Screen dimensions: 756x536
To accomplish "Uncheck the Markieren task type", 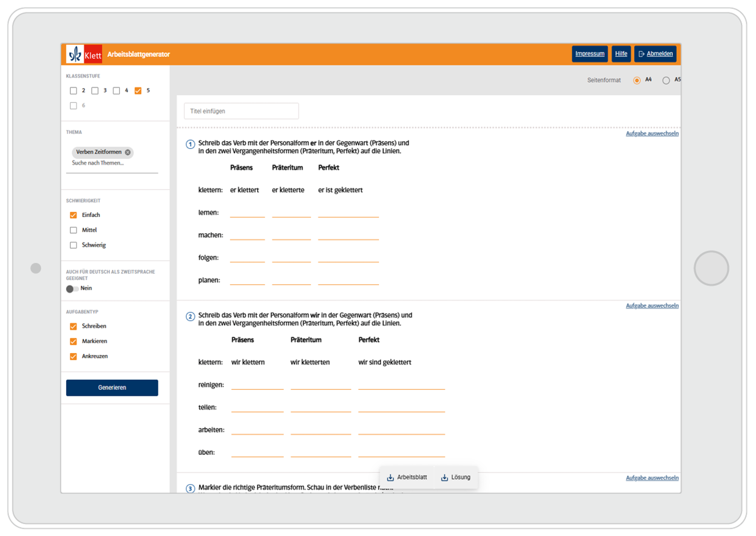I will (73, 341).
